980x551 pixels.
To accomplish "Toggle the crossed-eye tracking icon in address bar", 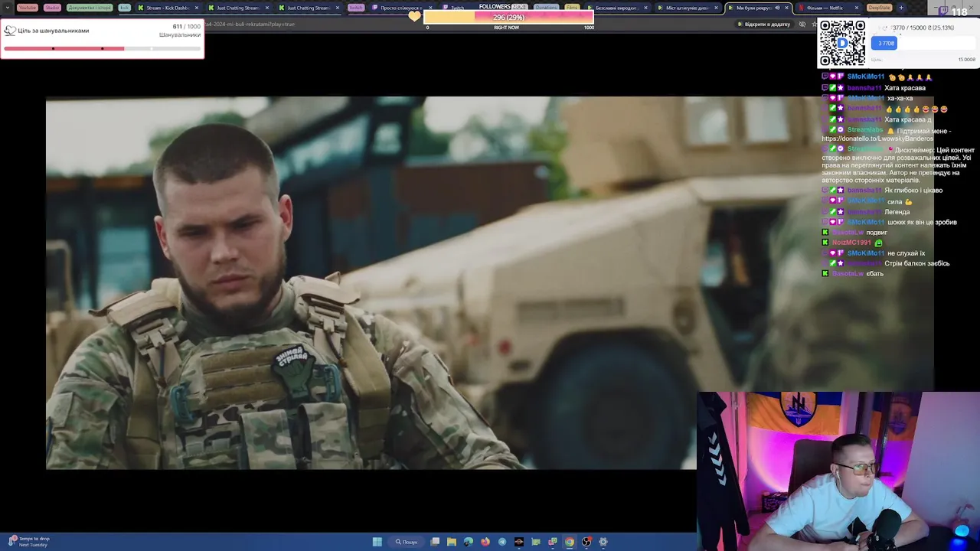I will [802, 24].
